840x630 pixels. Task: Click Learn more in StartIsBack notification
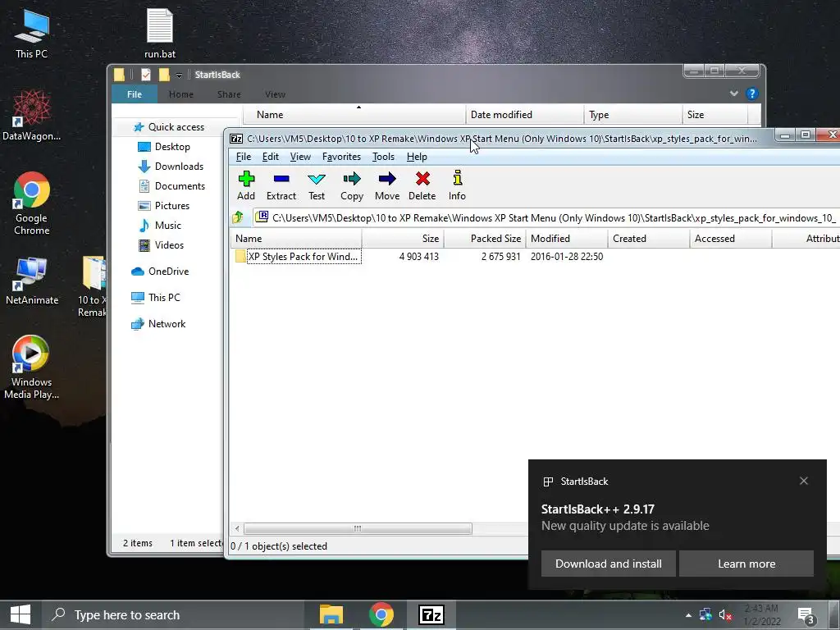tap(746, 564)
